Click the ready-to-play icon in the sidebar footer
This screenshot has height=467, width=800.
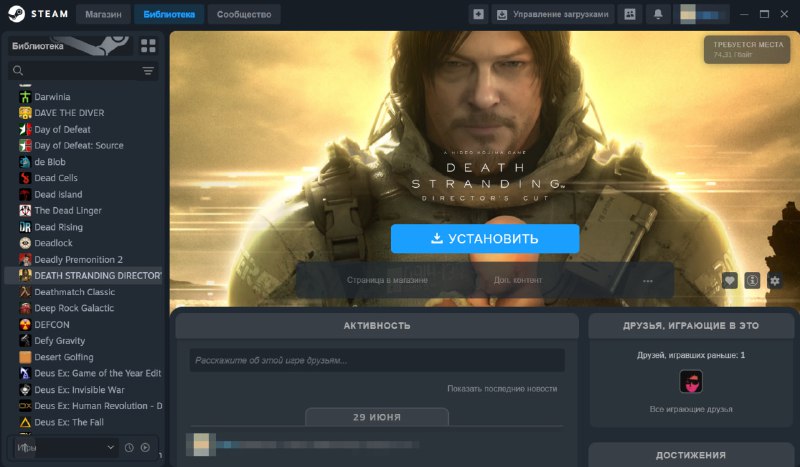tap(145, 448)
